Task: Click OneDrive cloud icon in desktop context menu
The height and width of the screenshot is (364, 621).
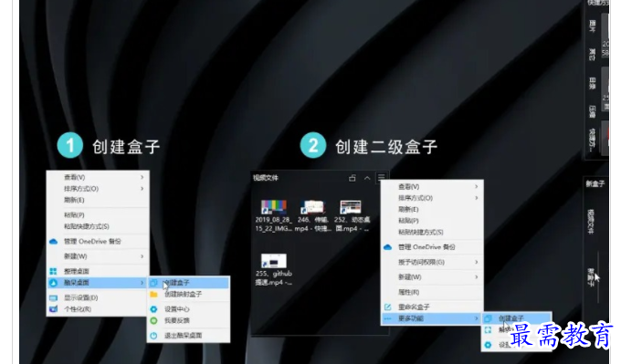Action: coord(54,242)
